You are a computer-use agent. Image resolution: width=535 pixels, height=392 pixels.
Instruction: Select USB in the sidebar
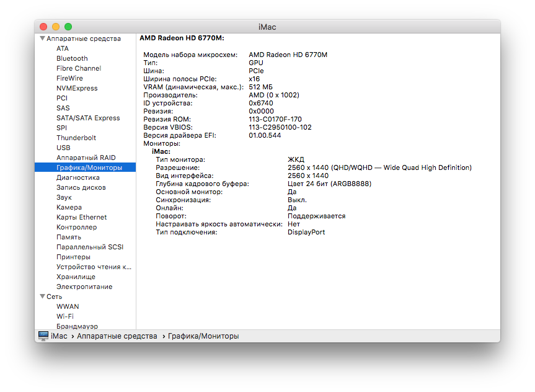[63, 148]
